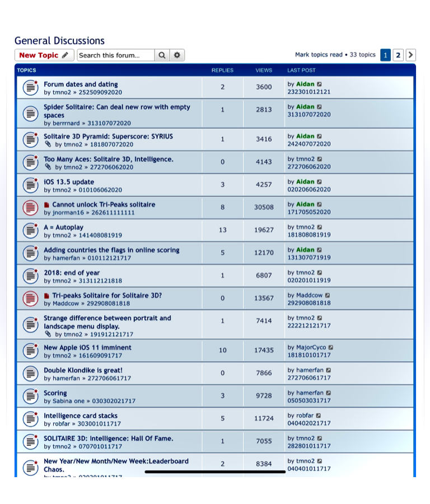Open topic New Apple iOS 11 imminent
The height and width of the screenshot is (504, 430).
tap(87, 347)
